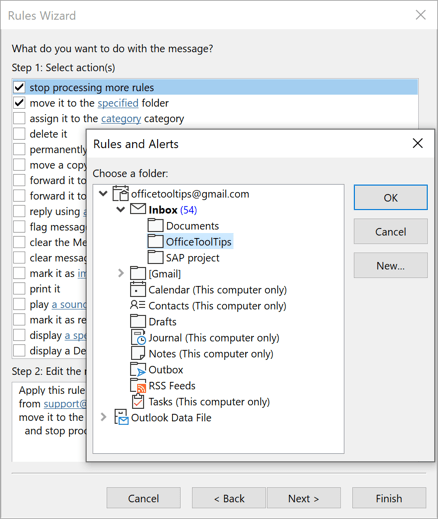Check the delete it option
The width and height of the screenshot is (438, 519).
pyautogui.click(x=19, y=134)
